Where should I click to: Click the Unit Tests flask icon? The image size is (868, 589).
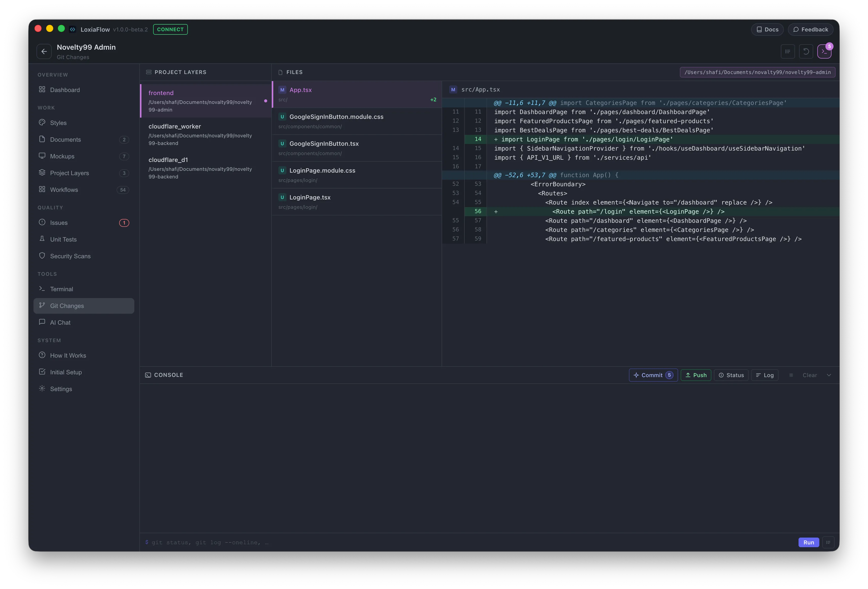pyautogui.click(x=42, y=239)
